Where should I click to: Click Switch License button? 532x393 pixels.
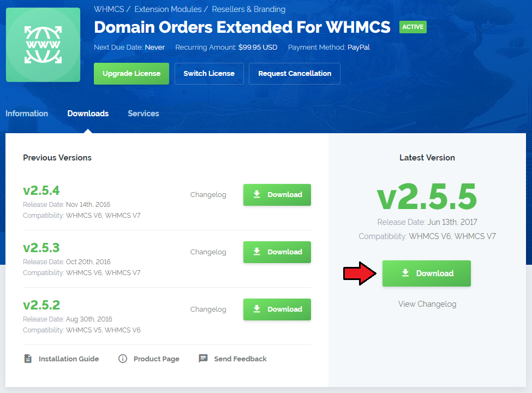(x=209, y=74)
